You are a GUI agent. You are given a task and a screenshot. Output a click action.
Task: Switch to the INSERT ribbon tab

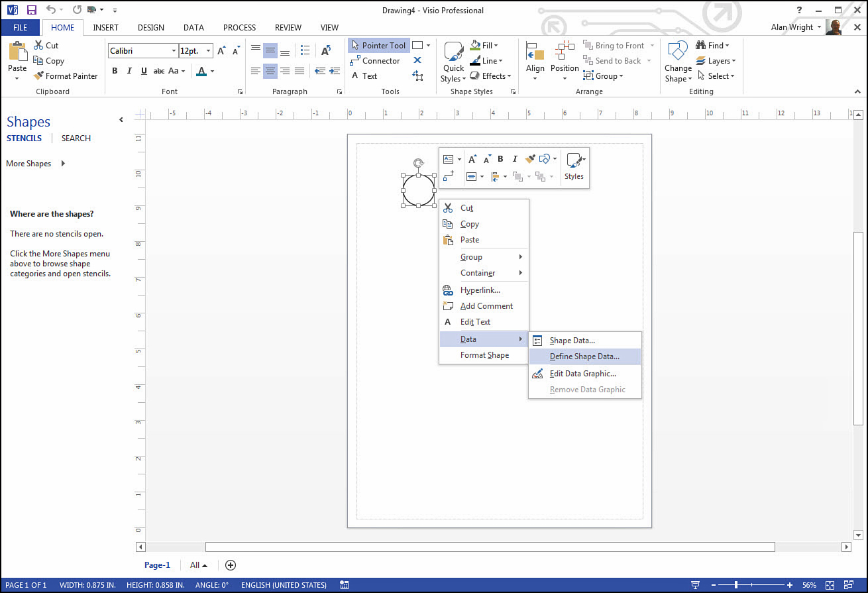pyautogui.click(x=106, y=28)
